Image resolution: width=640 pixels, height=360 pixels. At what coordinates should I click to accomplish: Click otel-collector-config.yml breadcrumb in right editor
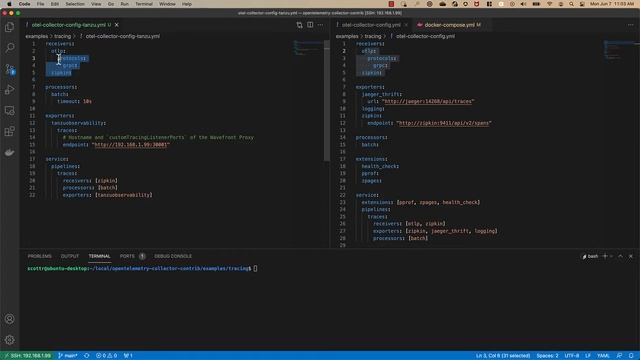[x=425, y=36]
